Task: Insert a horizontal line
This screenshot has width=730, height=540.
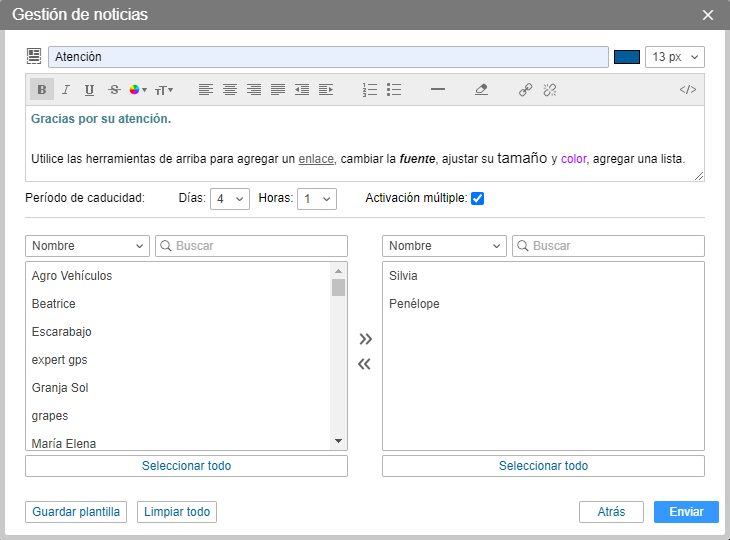Action: (x=437, y=90)
